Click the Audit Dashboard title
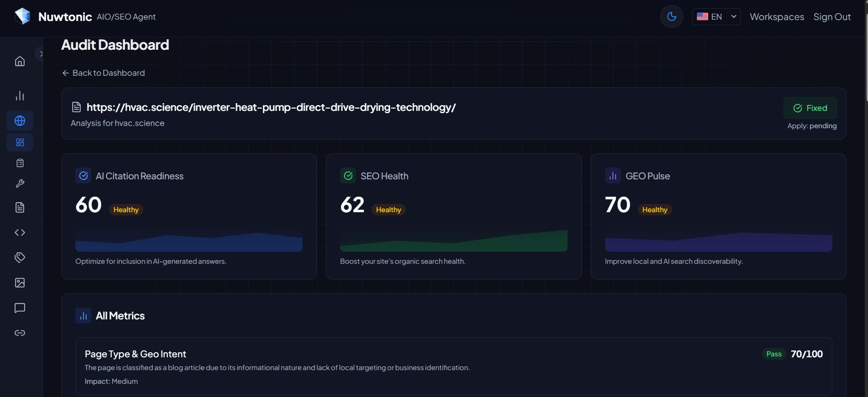868x397 pixels. tap(115, 45)
